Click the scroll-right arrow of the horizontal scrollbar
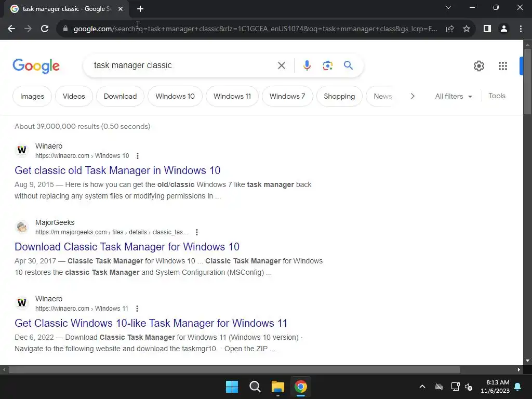The image size is (532, 399). tap(519, 370)
